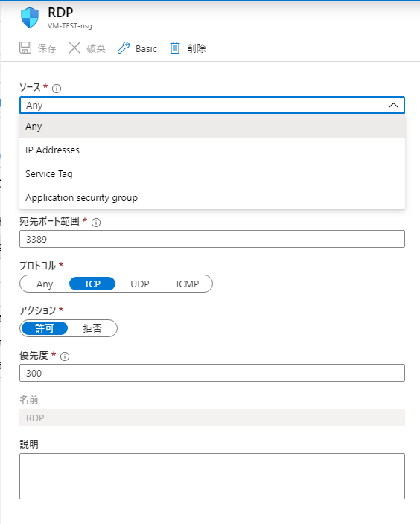This screenshot has width=420, height=524.
Task: Collapse the ソース dropdown using the chevron
Action: pos(394,105)
